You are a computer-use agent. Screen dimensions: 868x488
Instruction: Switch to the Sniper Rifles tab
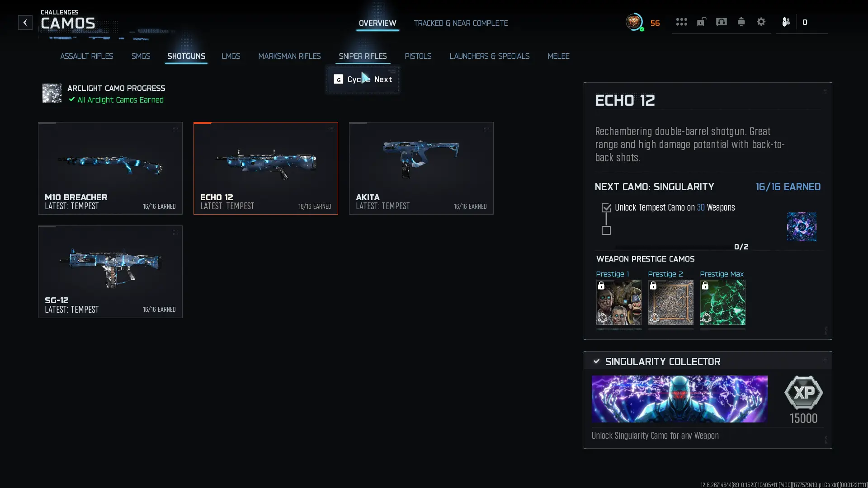(x=363, y=56)
